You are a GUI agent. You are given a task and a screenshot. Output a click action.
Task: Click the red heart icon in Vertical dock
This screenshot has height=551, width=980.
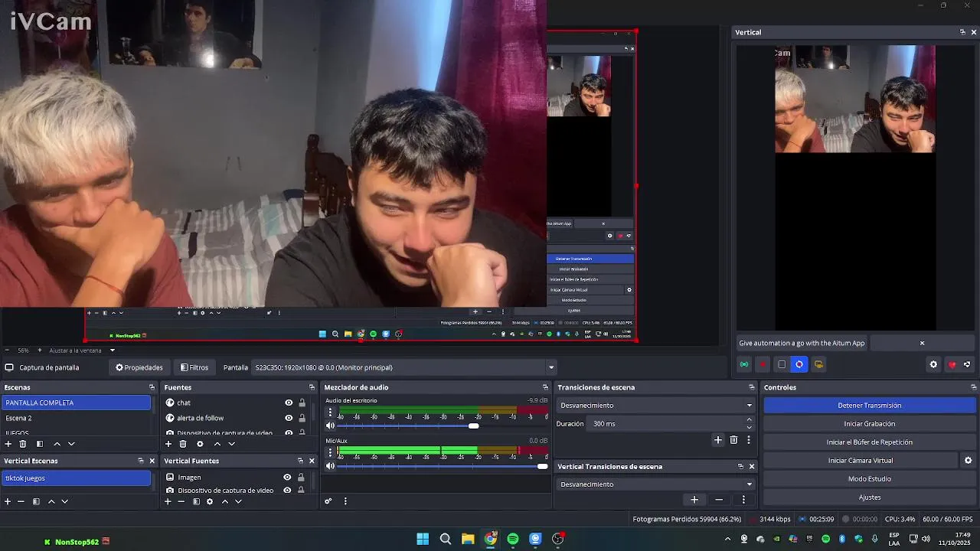click(952, 365)
